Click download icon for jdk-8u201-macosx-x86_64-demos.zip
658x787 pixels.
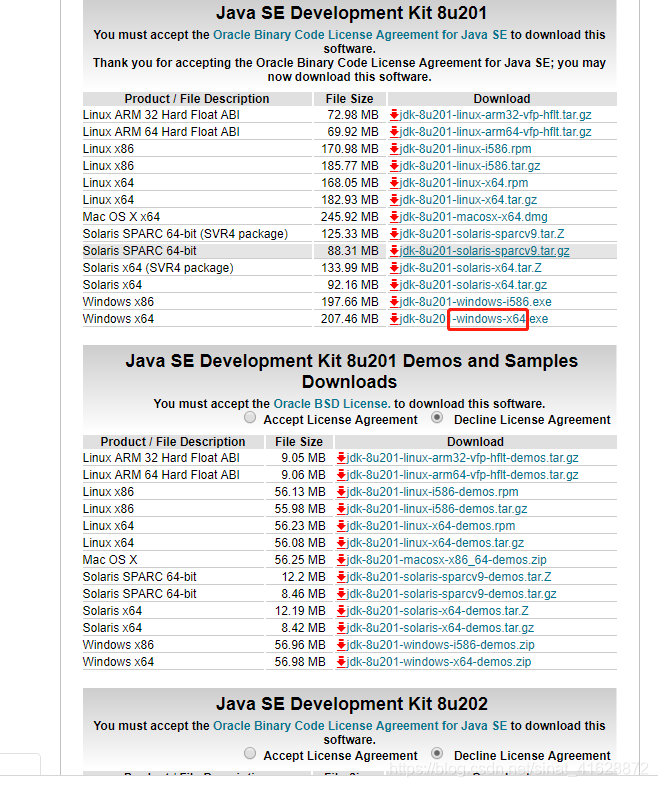pyautogui.click(x=341, y=560)
